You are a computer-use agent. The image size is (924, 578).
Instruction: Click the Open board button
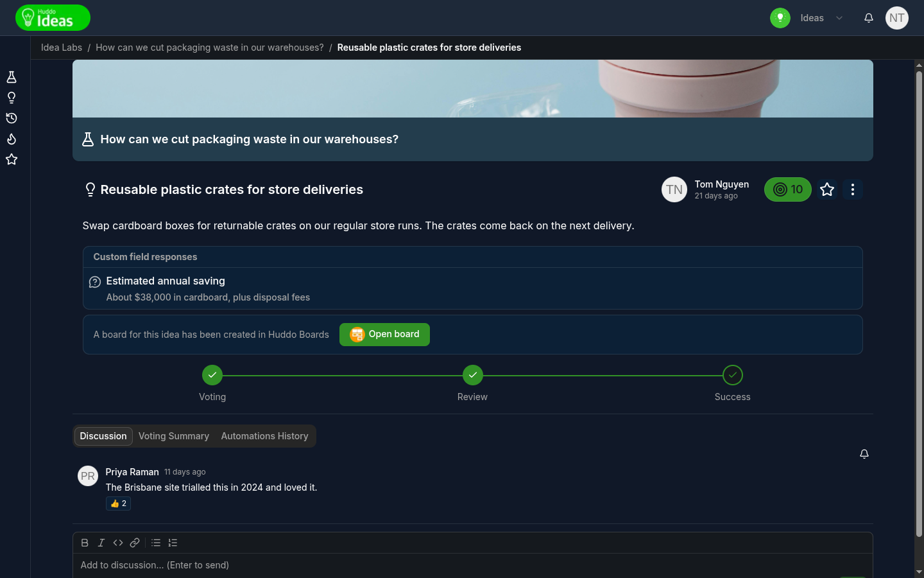tap(384, 335)
